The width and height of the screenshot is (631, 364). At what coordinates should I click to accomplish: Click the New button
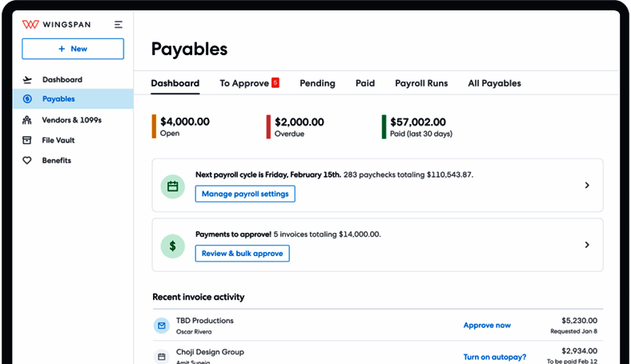coord(73,49)
